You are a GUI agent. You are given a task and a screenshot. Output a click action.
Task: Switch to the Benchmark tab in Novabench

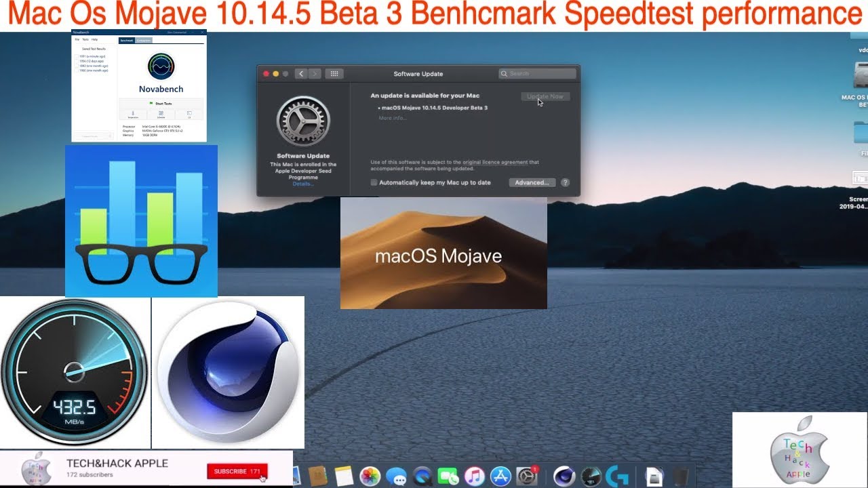click(127, 41)
